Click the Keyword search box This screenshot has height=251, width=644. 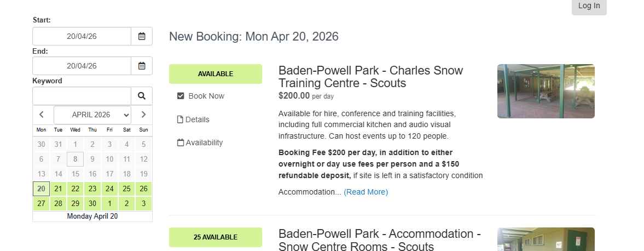click(82, 96)
